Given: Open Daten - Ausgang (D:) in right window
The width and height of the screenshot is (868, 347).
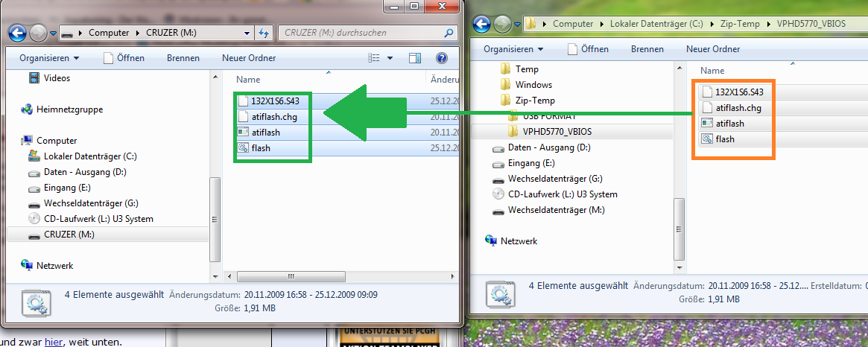Looking at the screenshot, I should click(541, 147).
